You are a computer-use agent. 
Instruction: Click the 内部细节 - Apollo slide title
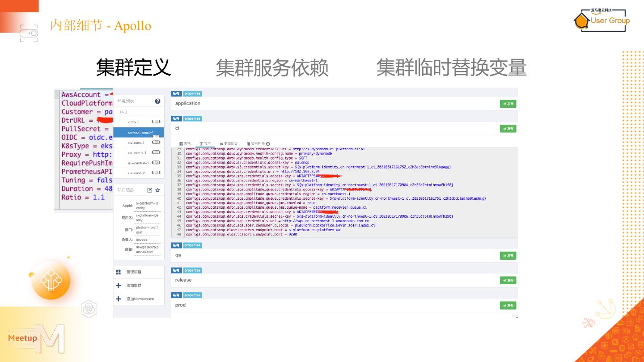click(101, 25)
